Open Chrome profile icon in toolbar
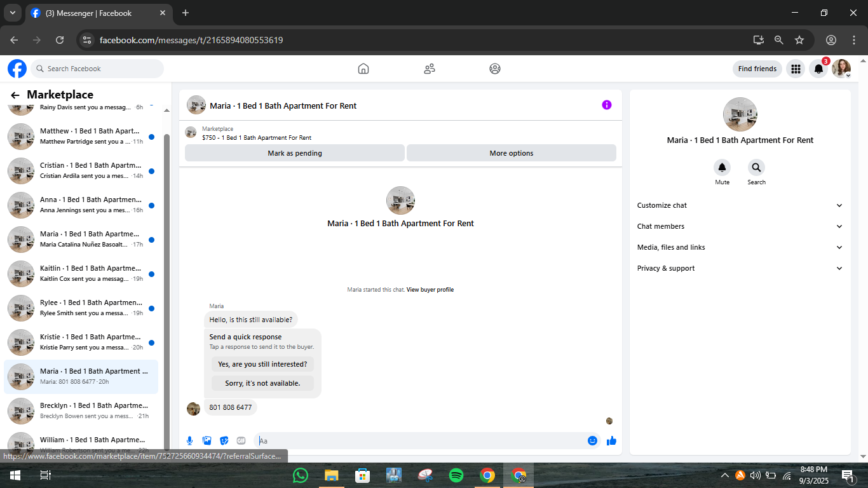The width and height of the screenshot is (868, 488). 831,40
